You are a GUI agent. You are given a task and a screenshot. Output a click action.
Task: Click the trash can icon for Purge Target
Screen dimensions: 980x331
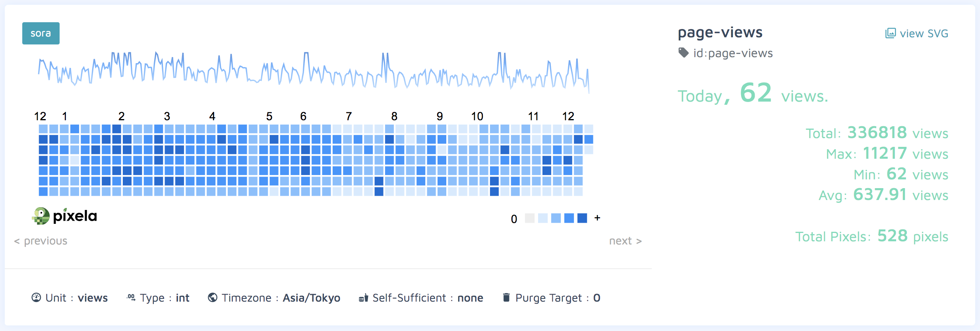[506, 298]
